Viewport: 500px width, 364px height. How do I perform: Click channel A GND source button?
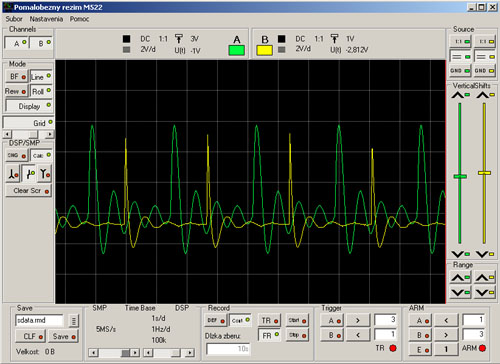pos(460,71)
